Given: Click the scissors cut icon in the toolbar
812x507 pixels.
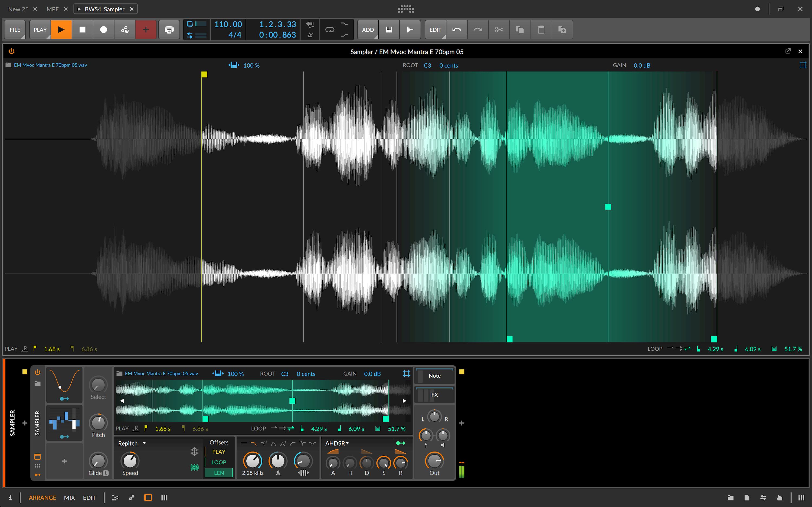Looking at the screenshot, I should point(499,29).
